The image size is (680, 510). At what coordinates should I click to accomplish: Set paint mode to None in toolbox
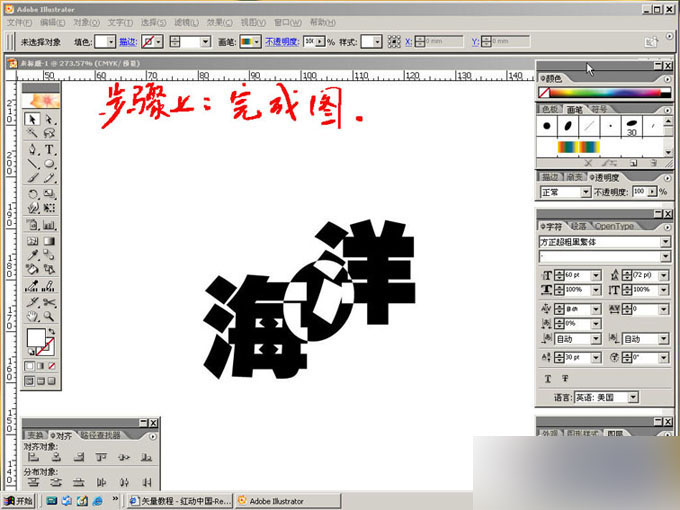click(52, 366)
